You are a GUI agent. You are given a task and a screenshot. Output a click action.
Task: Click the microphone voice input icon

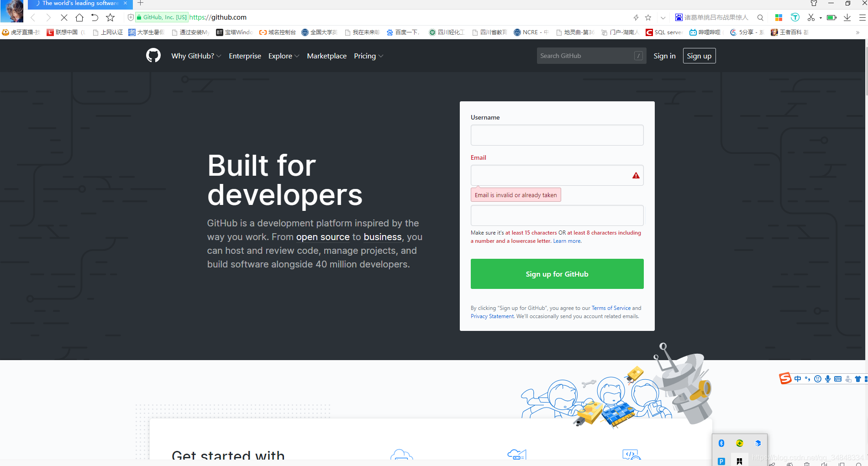[x=828, y=379]
